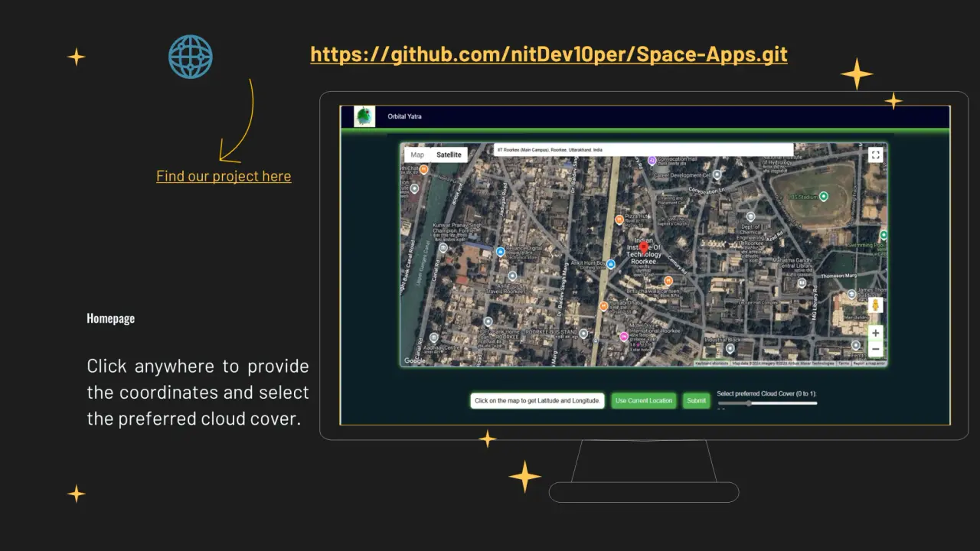Open the 'Find our project here' link

pyautogui.click(x=224, y=176)
